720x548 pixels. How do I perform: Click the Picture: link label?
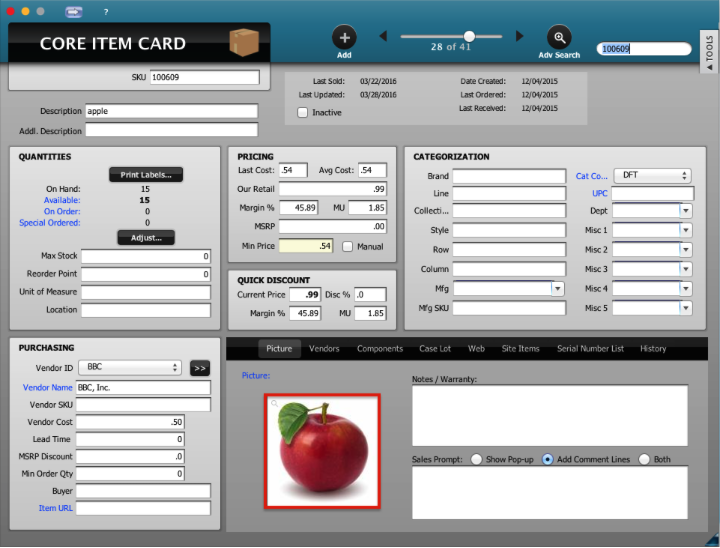click(x=256, y=375)
